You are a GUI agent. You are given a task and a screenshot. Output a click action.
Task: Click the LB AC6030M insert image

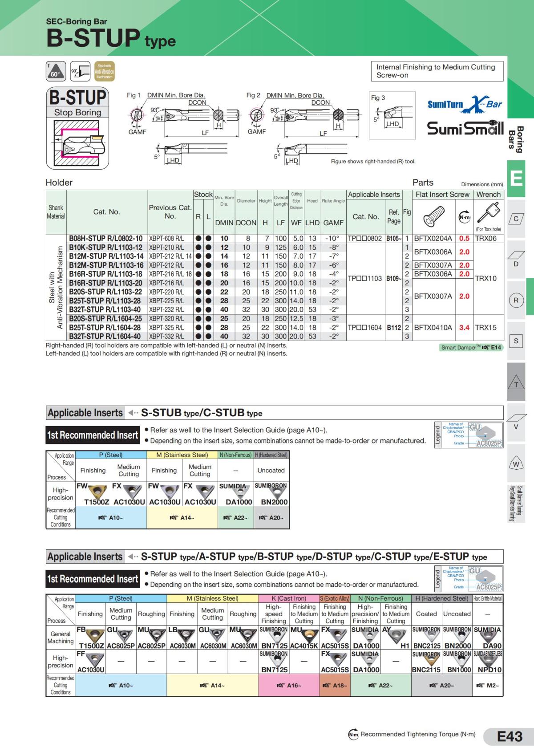(186, 634)
